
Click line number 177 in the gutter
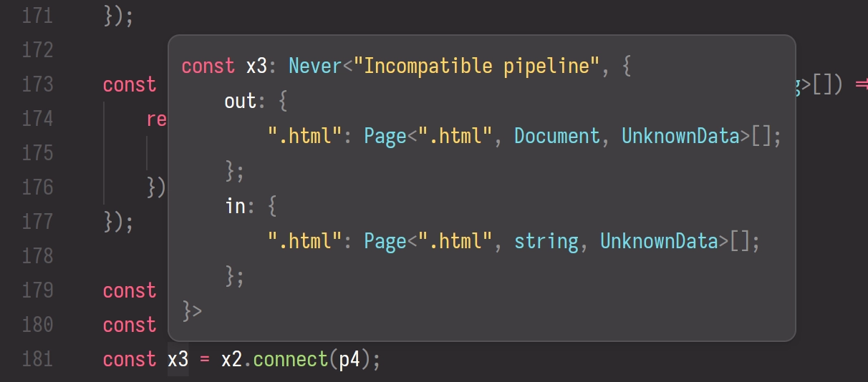point(38,222)
